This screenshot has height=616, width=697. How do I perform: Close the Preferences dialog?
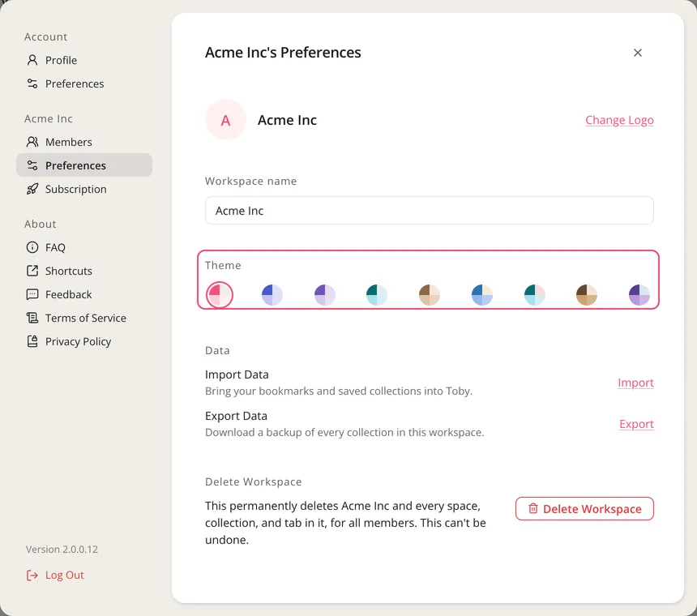pyautogui.click(x=638, y=53)
